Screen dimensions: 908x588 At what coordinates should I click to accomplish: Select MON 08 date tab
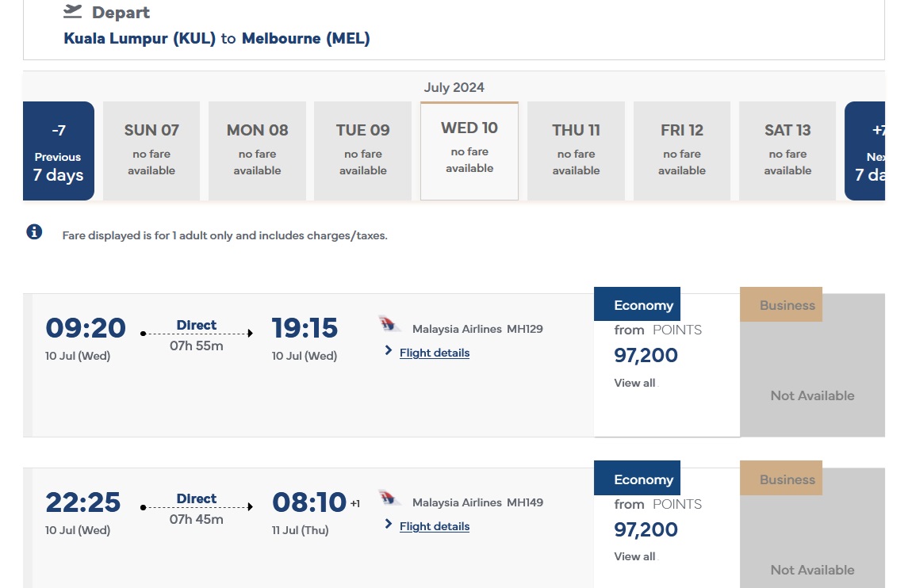(x=257, y=151)
